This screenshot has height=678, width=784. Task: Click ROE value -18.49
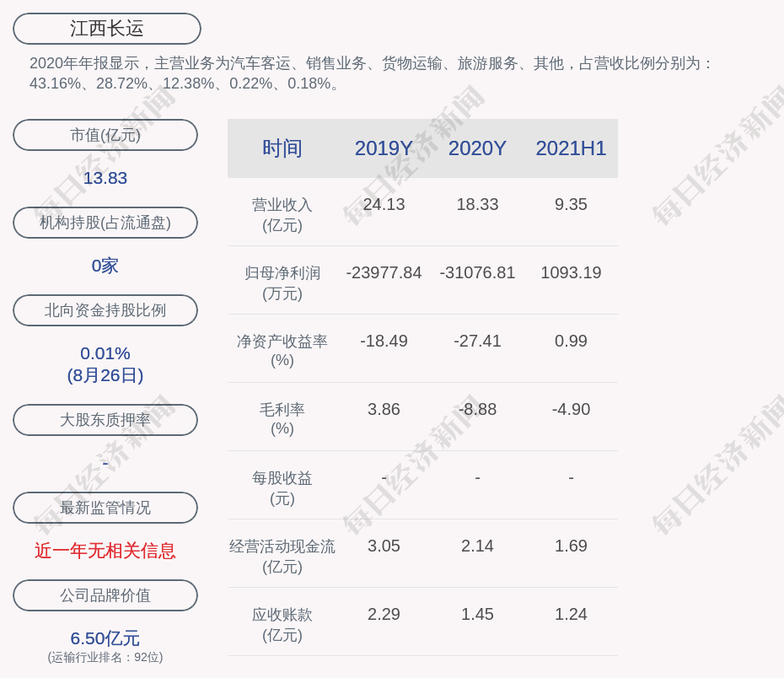[384, 341]
